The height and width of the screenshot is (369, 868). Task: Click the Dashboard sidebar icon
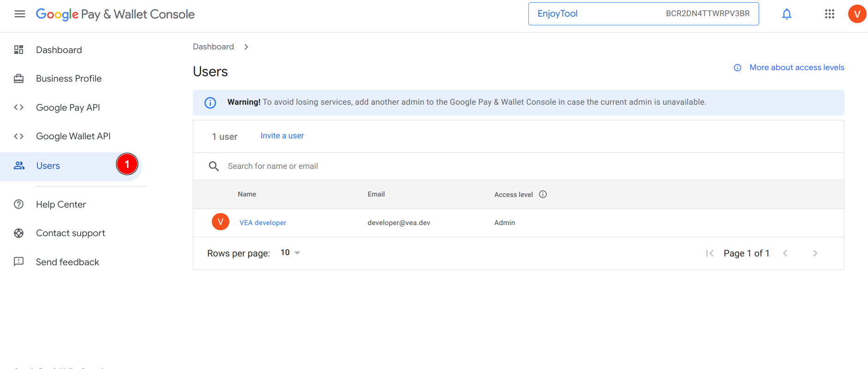19,50
